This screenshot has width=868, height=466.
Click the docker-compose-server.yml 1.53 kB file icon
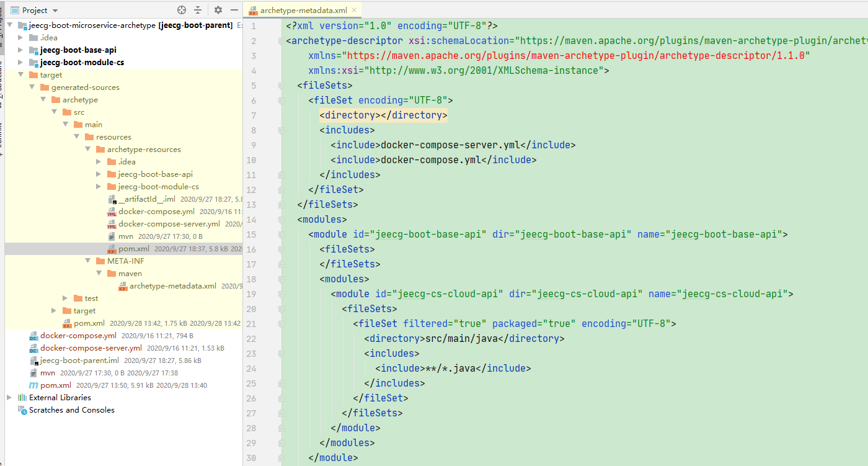click(34, 348)
